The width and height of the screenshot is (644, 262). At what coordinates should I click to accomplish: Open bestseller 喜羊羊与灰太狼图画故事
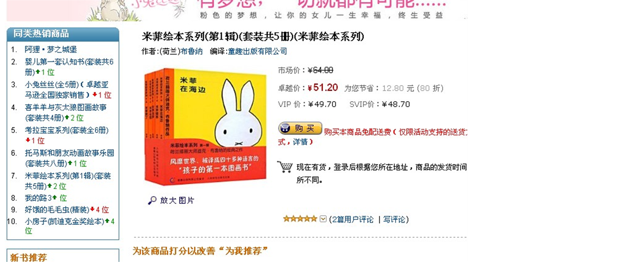(65, 112)
